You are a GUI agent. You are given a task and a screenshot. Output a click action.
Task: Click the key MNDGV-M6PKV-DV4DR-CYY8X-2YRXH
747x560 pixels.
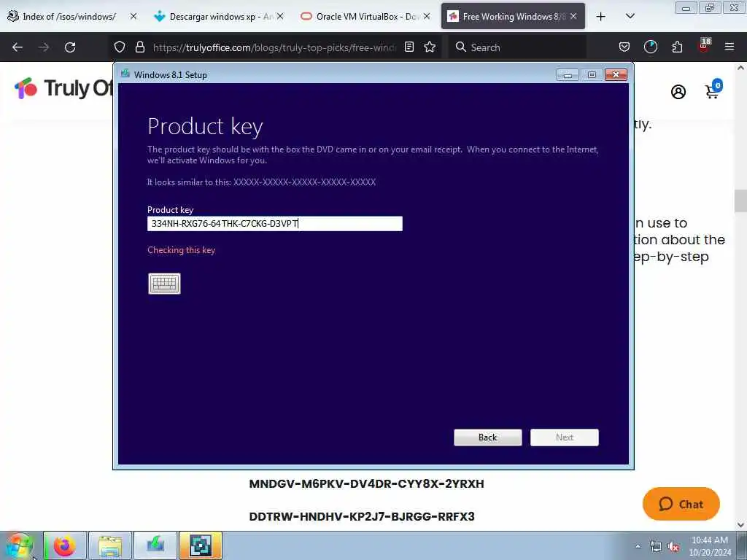366,484
